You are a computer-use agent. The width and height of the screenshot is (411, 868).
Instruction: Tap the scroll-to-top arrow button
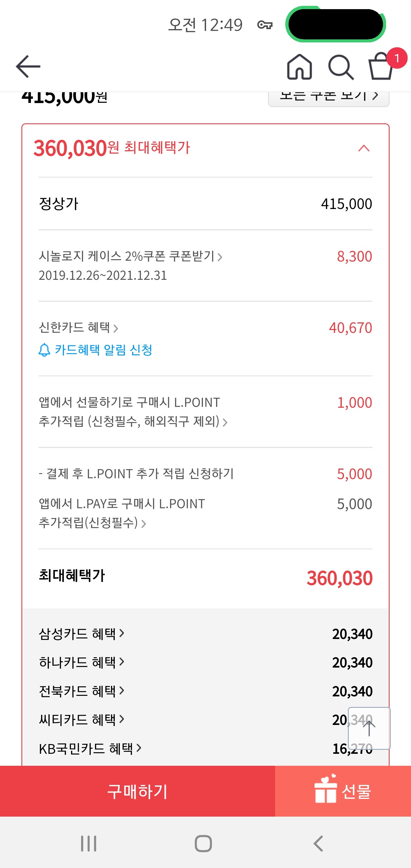(369, 728)
